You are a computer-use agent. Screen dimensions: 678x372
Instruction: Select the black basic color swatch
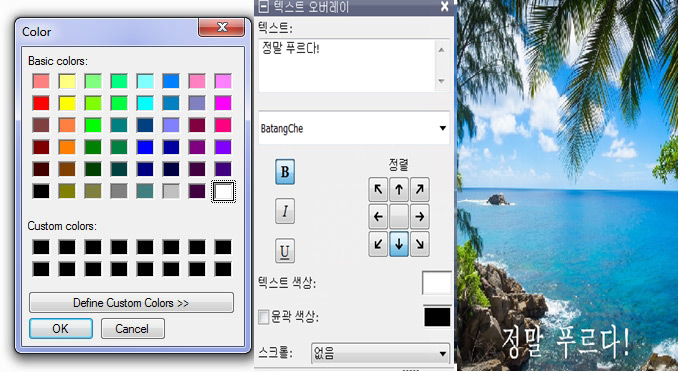41,191
